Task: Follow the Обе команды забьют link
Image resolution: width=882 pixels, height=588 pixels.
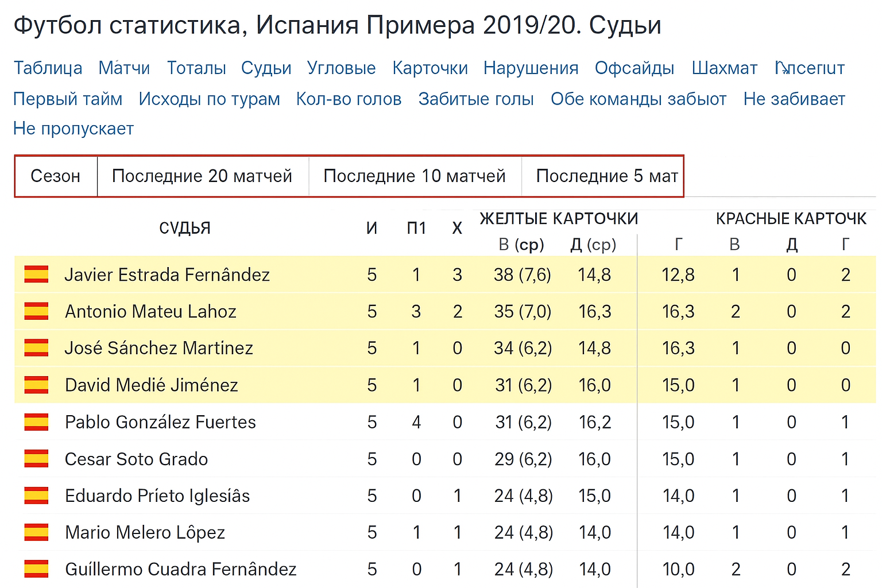Action: coord(639,99)
